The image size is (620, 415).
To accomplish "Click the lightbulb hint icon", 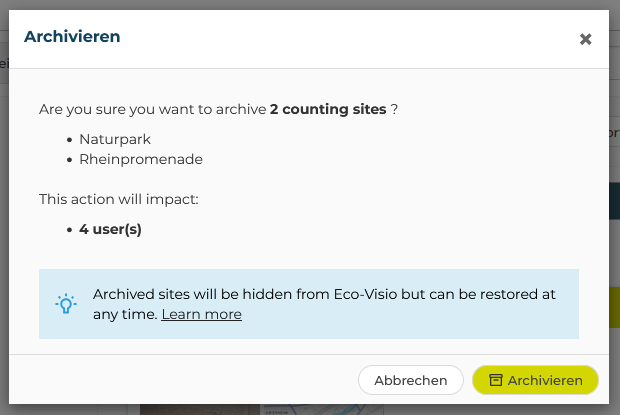I will click(66, 304).
